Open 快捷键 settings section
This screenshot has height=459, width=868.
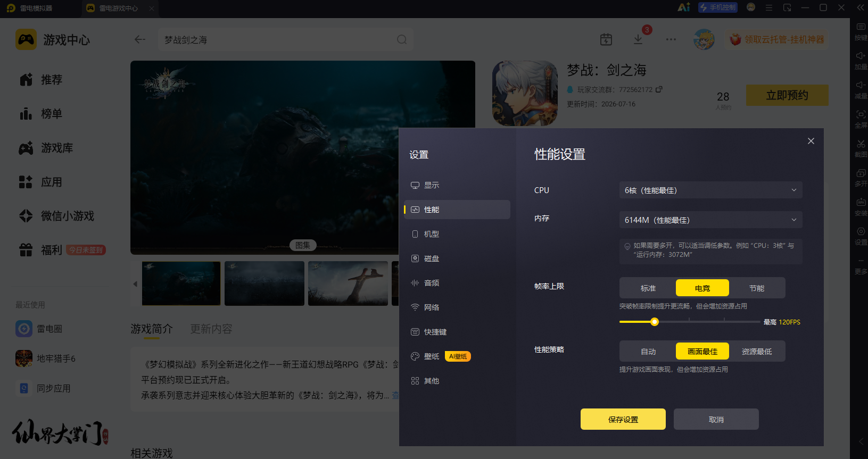(x=457, y=332)
